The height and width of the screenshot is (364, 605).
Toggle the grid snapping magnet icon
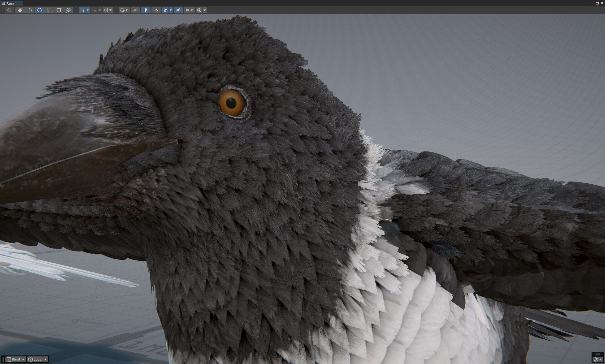click(94, 10)
